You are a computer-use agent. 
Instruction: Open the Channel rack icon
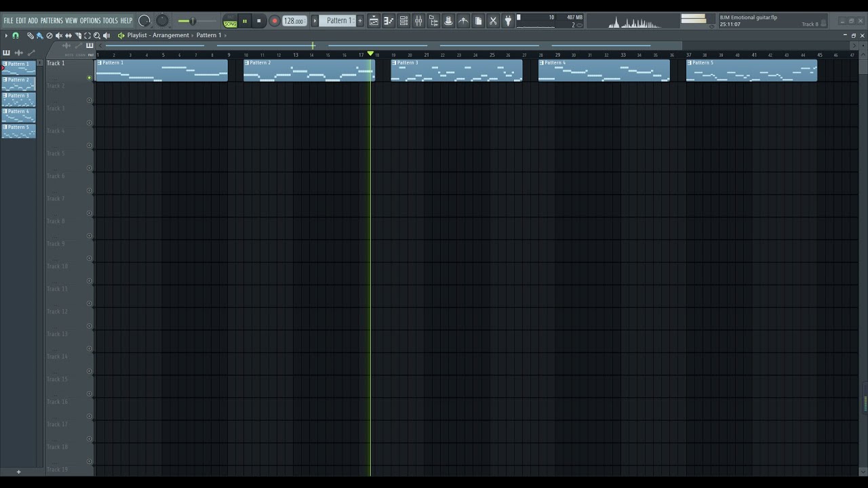(403, 21)
